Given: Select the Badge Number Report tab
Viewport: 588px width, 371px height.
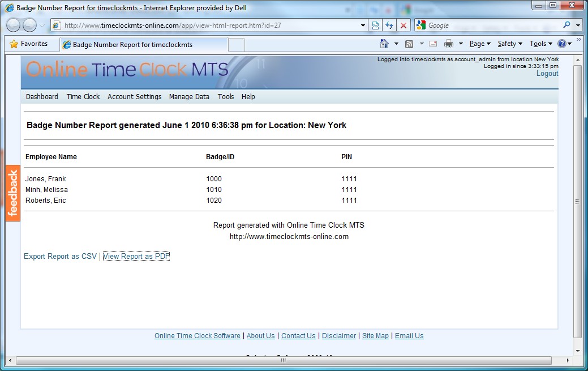Looking at the screenshot, I should (x=143, y=45).
